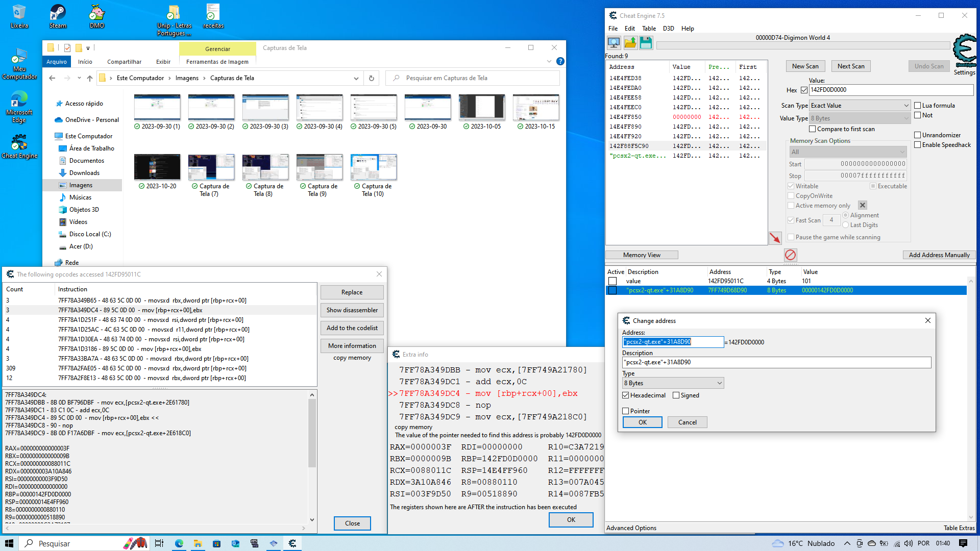
Task: Click the open process computer icon
Action: pos(614,43)
